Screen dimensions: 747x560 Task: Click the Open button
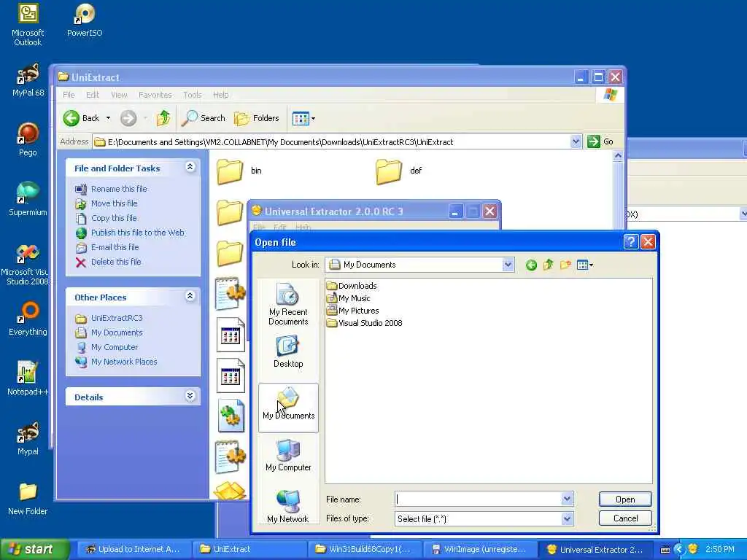coord(625,499)
